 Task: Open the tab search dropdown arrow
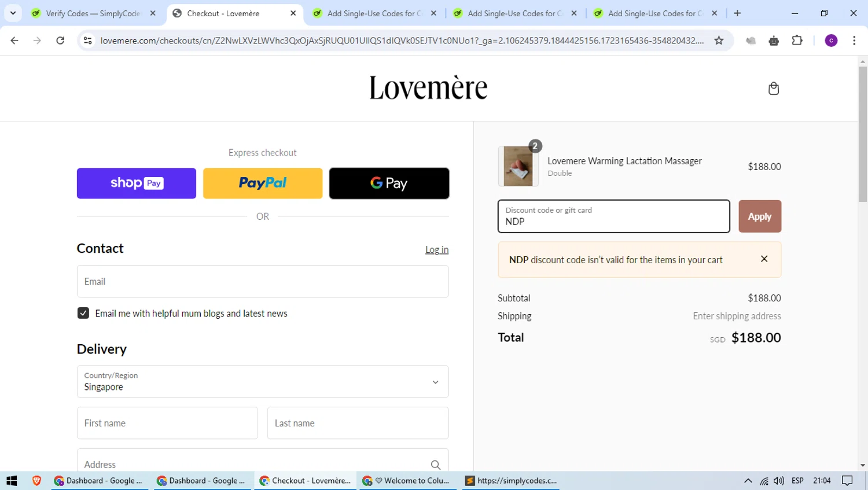click(13, 13)
